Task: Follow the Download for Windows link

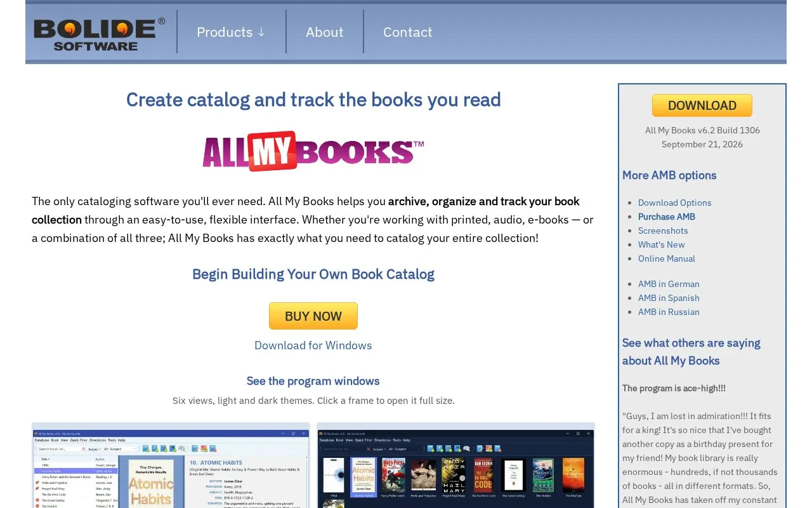Action: point(313,345)
